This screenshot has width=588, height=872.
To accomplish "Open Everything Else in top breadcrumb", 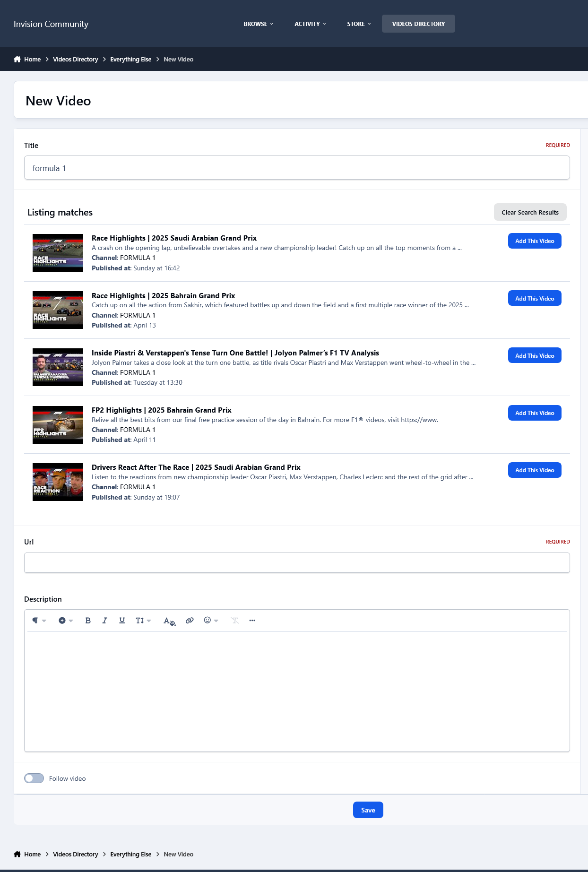I will (x=131, y=59).
